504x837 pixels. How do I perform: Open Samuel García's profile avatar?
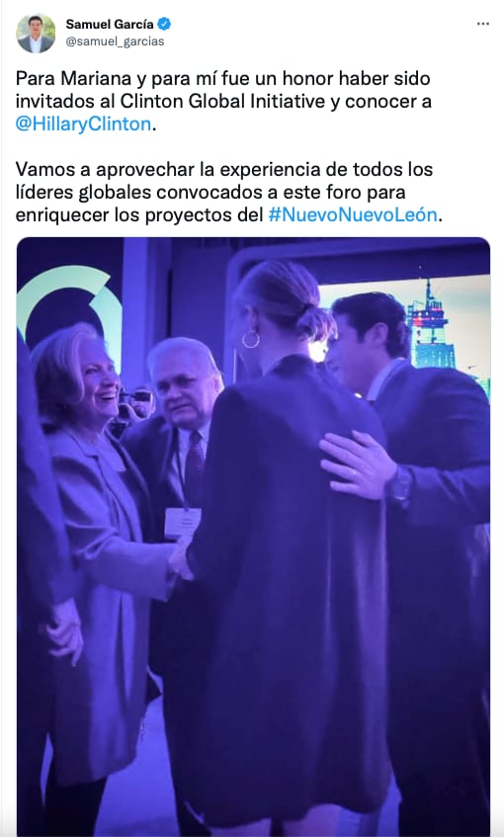pyautogui.click(x=36, y=33)
